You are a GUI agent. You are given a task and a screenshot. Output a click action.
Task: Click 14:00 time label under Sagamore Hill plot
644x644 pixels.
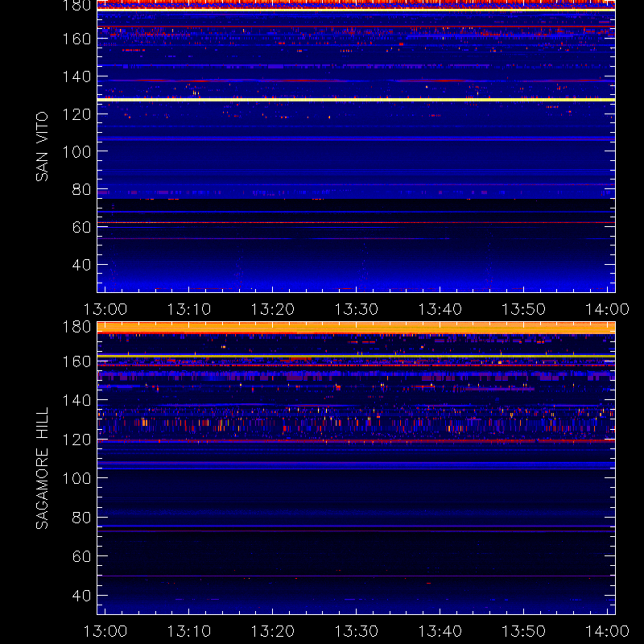tap(608, 631)
